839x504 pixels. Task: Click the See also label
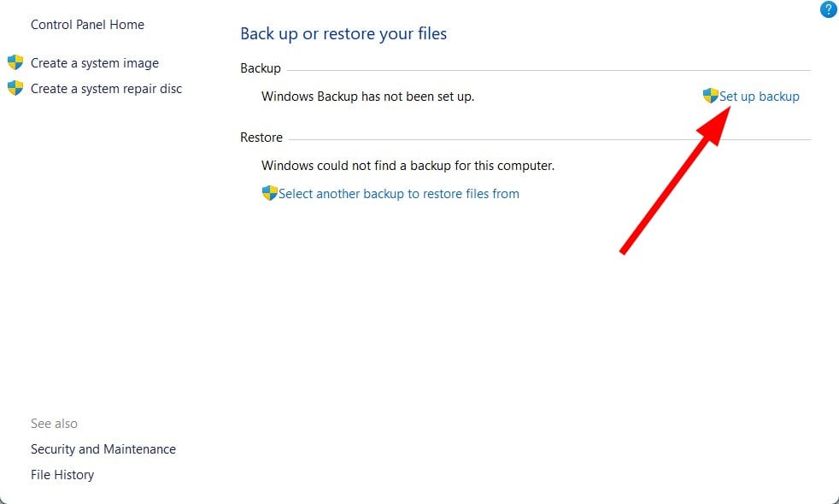point(54,424)
